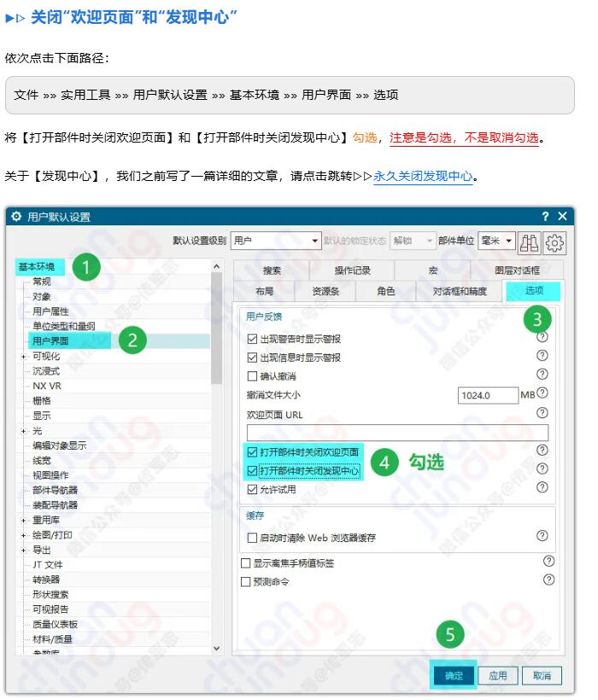The height and width of the screenshot is (700, 598).
Task: Click the help icon beside 撤消文件大小 MB field
Action: tap(542, 394)
